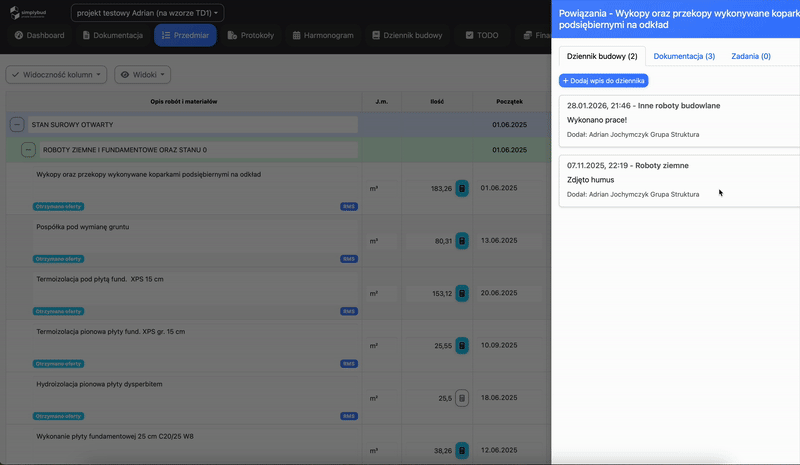Click calculator icon for quantity 38,26
The height and width of the screenshot is (465, 800).
(x=462, y=451)
